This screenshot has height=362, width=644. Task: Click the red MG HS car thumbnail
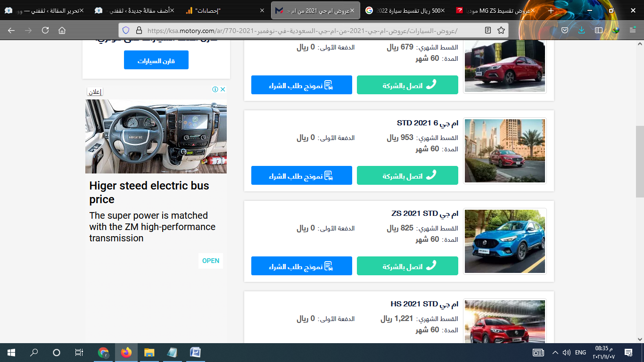click(505, 321)
